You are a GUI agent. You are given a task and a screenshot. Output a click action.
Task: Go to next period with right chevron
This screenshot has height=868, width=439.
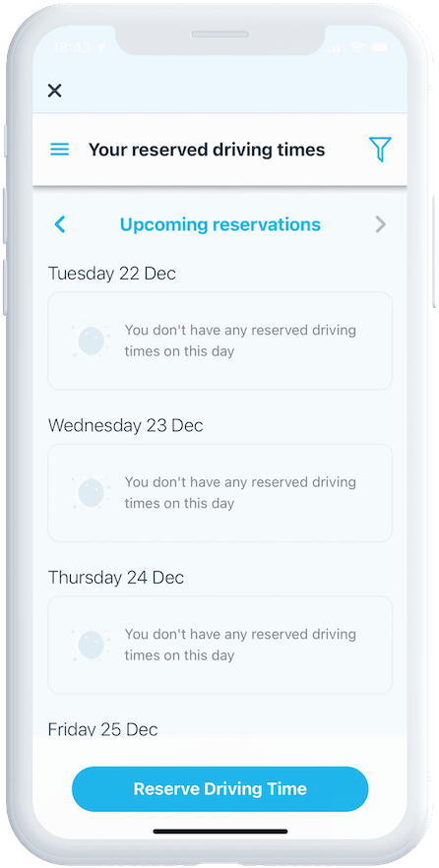click(380, 224)
